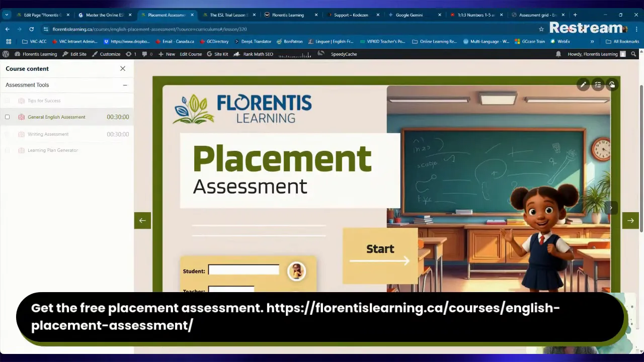Open Florentis Learning site name in admin bar
The width and height of the screenshot is (644, 362).
click(35, 54)
